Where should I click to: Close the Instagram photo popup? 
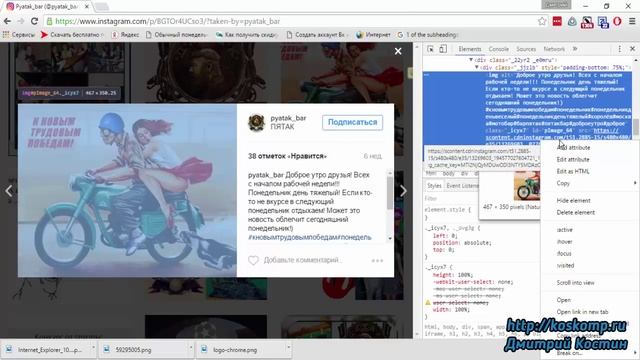[398, 51]
